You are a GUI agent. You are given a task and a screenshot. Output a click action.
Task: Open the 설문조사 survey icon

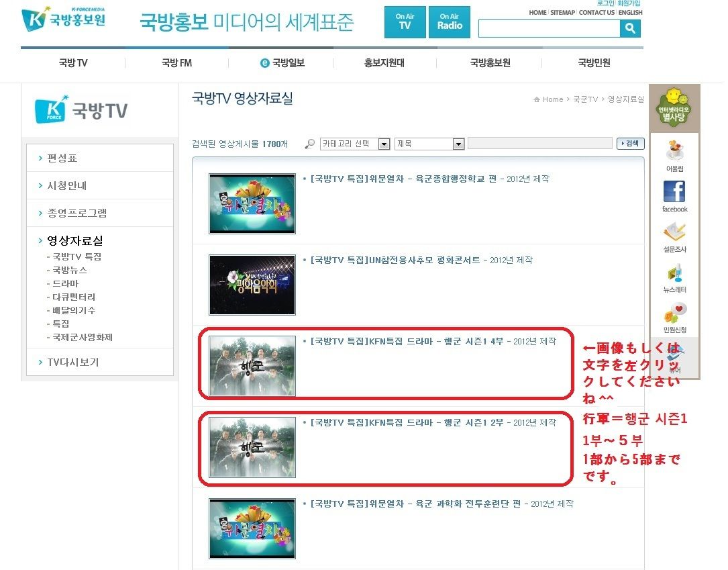674,237
